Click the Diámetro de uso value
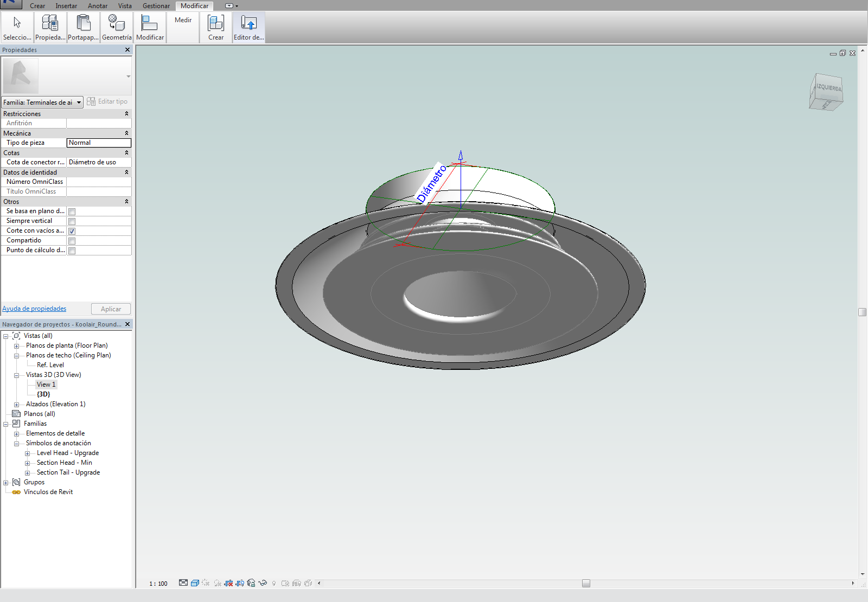The image size is (868, 602). [x=99, y=162]
